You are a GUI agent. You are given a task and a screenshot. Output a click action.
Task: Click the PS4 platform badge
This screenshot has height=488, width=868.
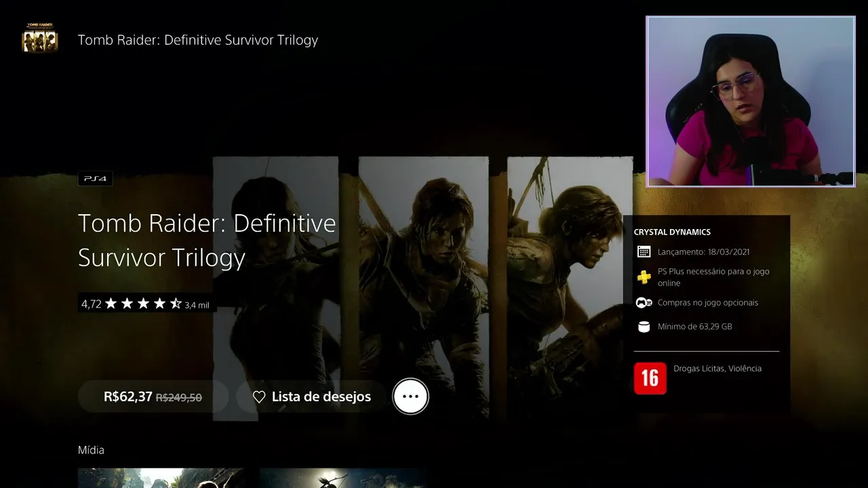95,179
